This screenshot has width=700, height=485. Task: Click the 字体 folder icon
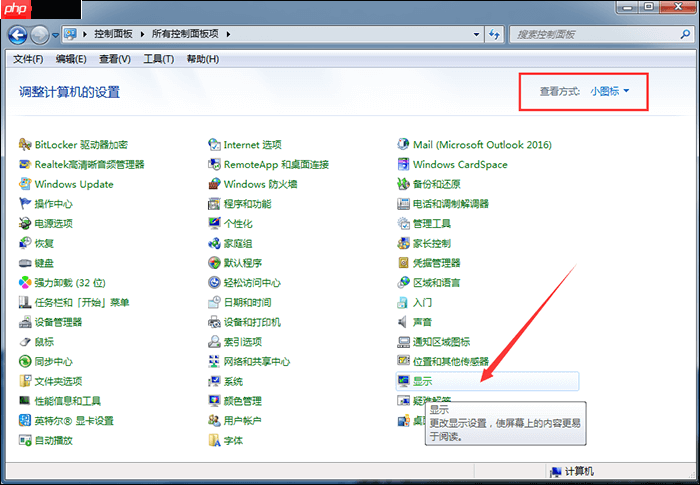click(x=214, y=440)
